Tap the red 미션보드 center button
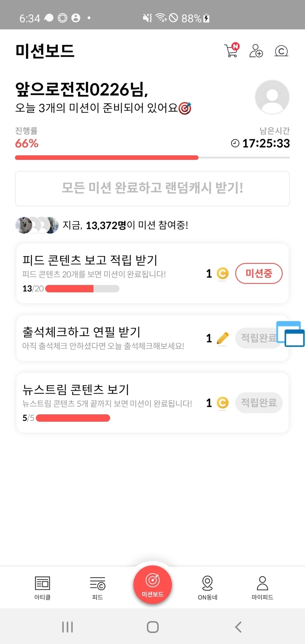Viewport: 305px width, 644px height. (152, 584)
